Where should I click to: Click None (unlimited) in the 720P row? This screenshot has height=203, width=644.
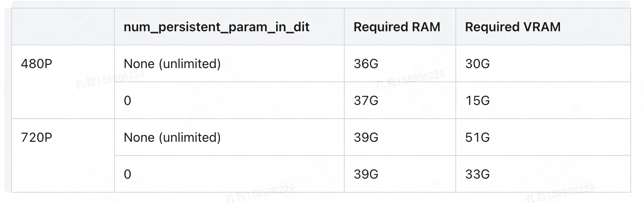tap(172, 137)
